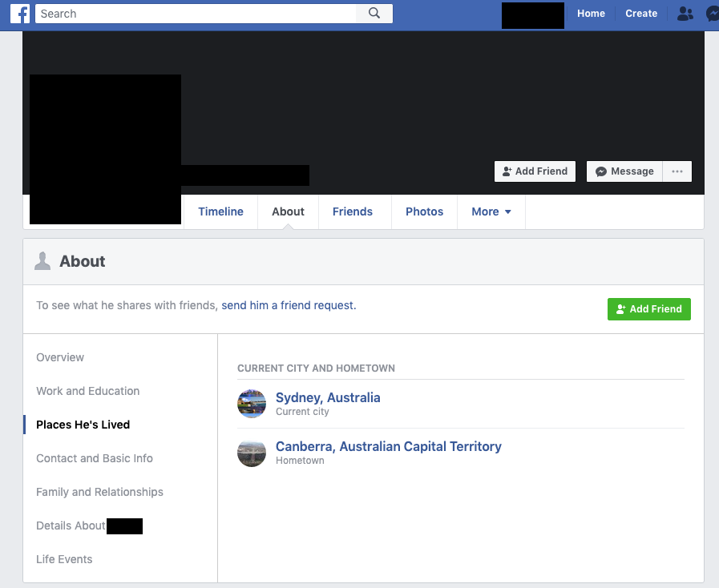
Task: Select Work and Education in sidebar
Action: (x=88, y=391)
